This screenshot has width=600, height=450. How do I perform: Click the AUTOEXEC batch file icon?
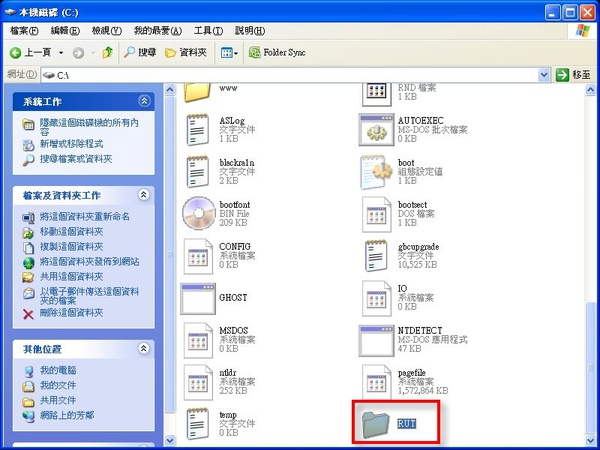click(377, 128)
